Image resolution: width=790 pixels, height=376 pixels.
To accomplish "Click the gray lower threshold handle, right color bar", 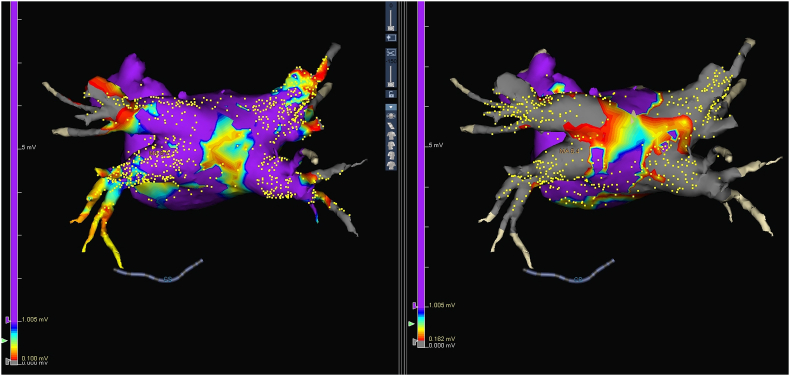I will click(415, 342).
